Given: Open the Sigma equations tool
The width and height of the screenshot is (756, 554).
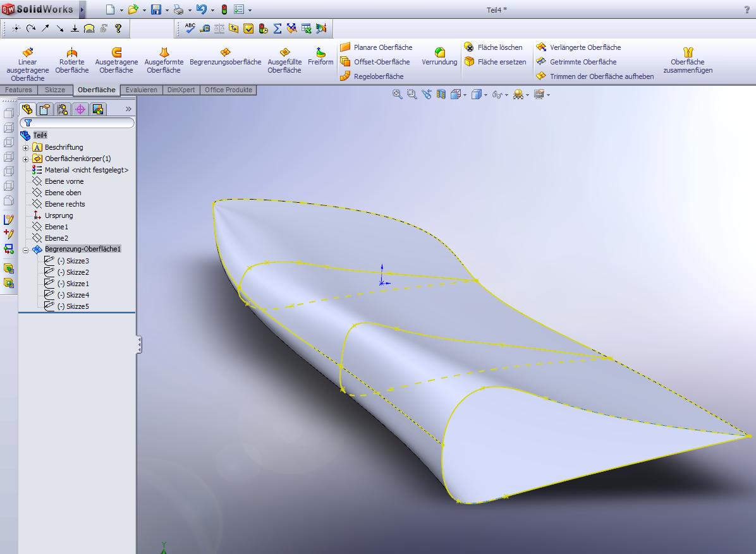Looking at the screenshot, I should 277,29.
